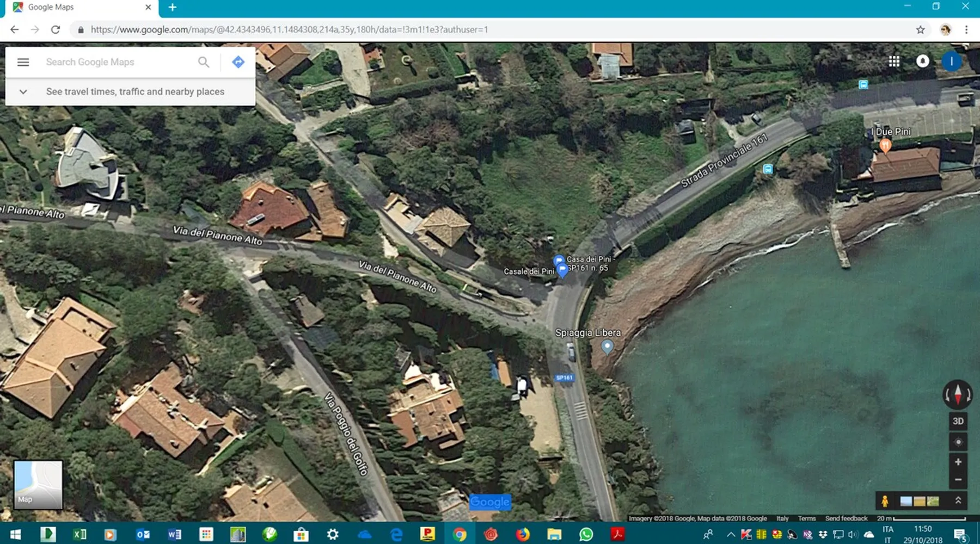
Task: Click the compass to reset north
Action: coord(958,394)
